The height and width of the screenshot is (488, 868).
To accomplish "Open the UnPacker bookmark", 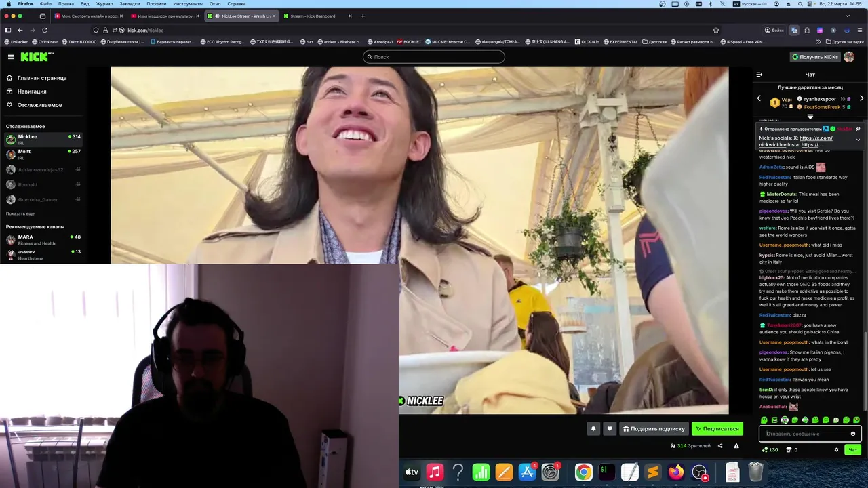I will click(x=16, y=41).
